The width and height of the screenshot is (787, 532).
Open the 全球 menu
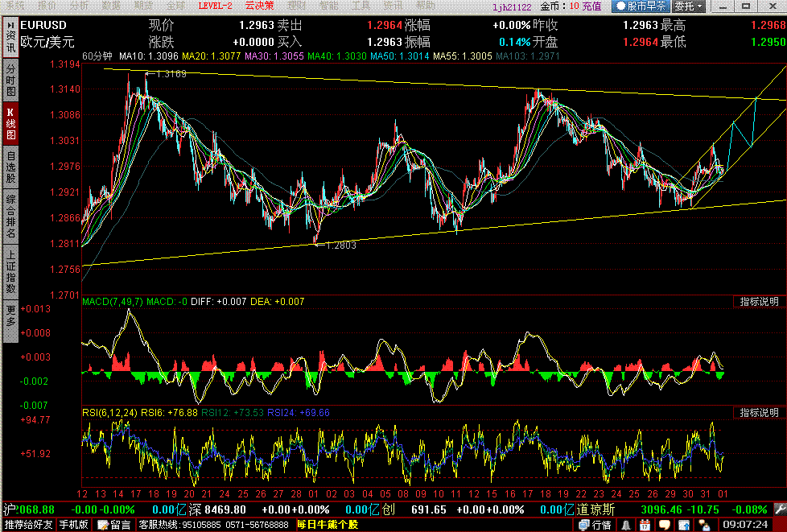click(x=175, y=6)
